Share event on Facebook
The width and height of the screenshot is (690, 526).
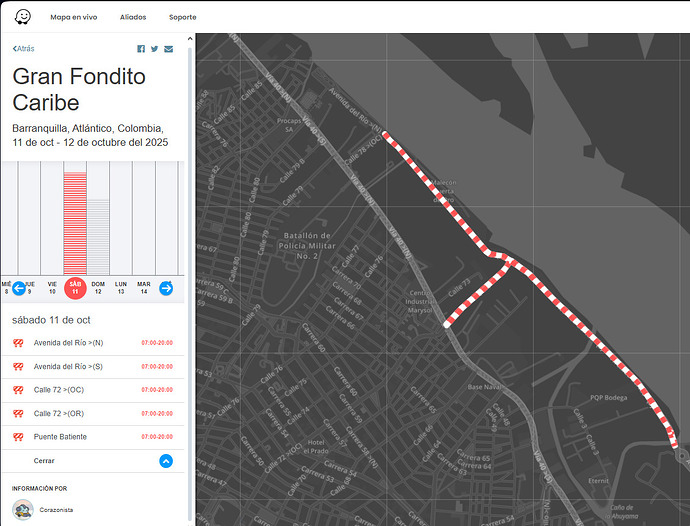141,49
